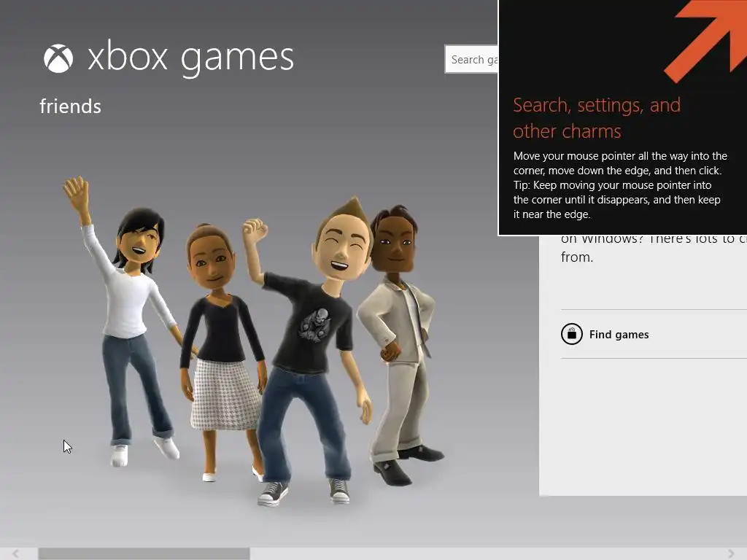Click the Search games input field

472,59
